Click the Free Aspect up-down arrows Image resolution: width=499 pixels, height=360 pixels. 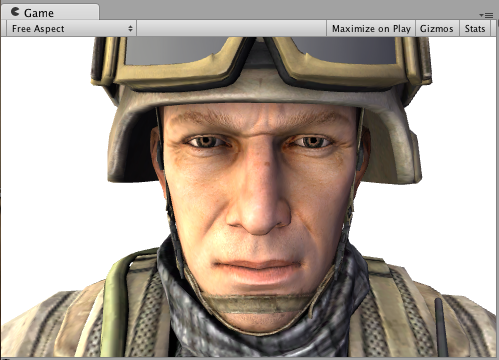pyautogui.click(x=130, y=29)
